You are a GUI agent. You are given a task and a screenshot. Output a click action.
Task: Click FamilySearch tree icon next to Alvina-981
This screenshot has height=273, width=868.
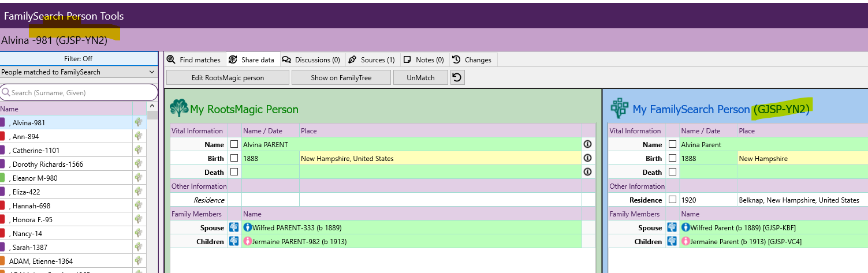pos(139,122)
